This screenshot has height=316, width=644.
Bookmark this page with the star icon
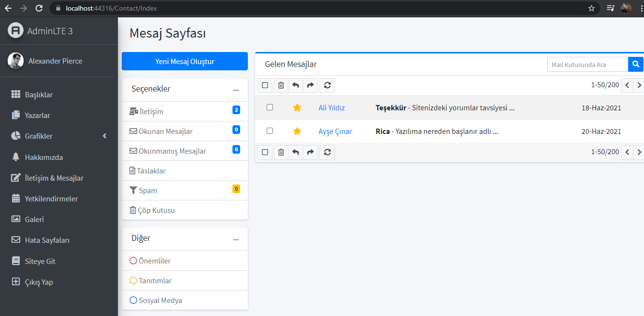point(592,8)
